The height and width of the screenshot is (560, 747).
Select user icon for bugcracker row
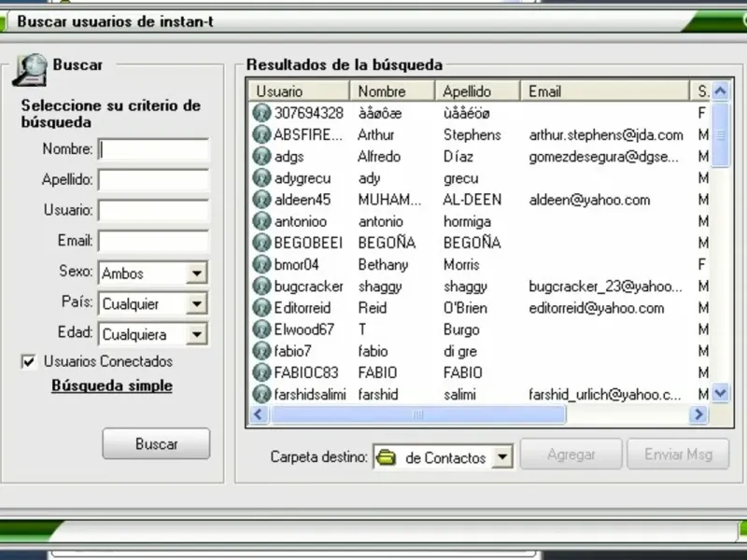[261, 287]
